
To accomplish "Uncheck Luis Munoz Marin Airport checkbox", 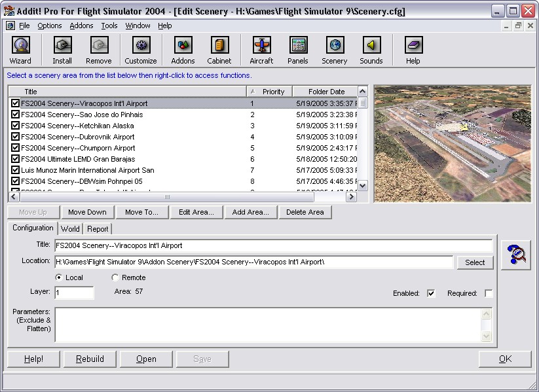I will pyautogui.click(x=15, y=169).
